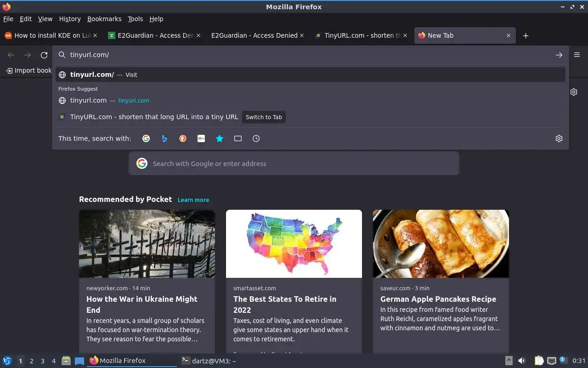Open the new tab page personalize gear
Screen dimensions: 588x368
[x=574, y=92]
